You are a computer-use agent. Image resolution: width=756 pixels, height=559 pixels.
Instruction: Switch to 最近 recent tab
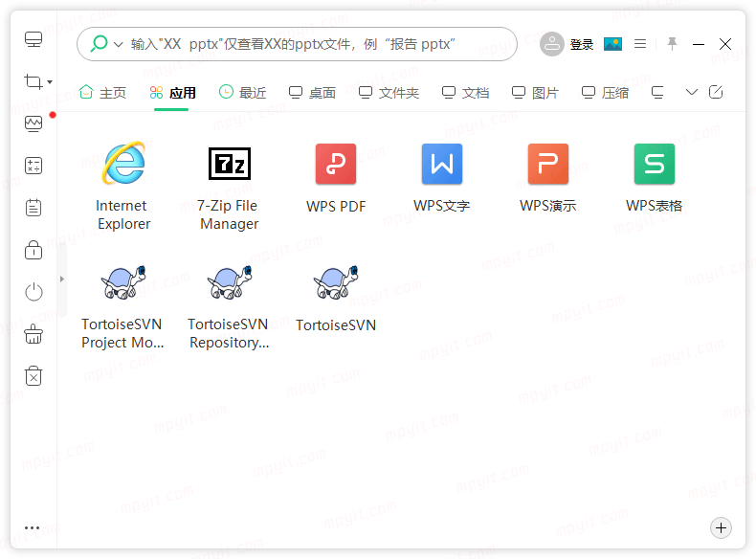click(242, 92)
